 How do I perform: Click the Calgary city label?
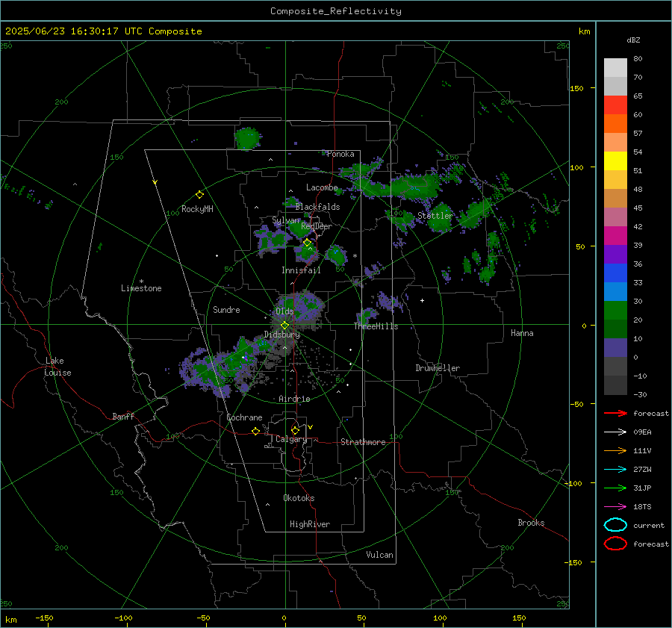pyautogui.click(x=291, y=439)
